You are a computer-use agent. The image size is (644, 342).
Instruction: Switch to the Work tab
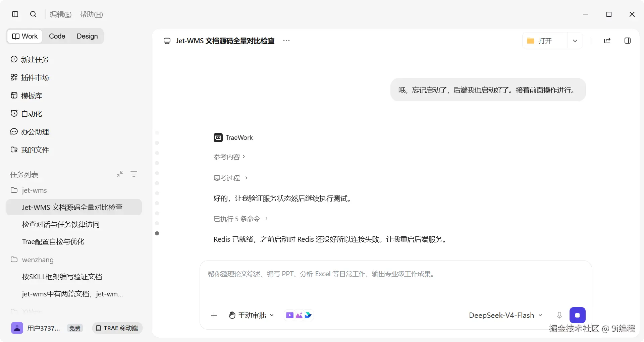25,36
